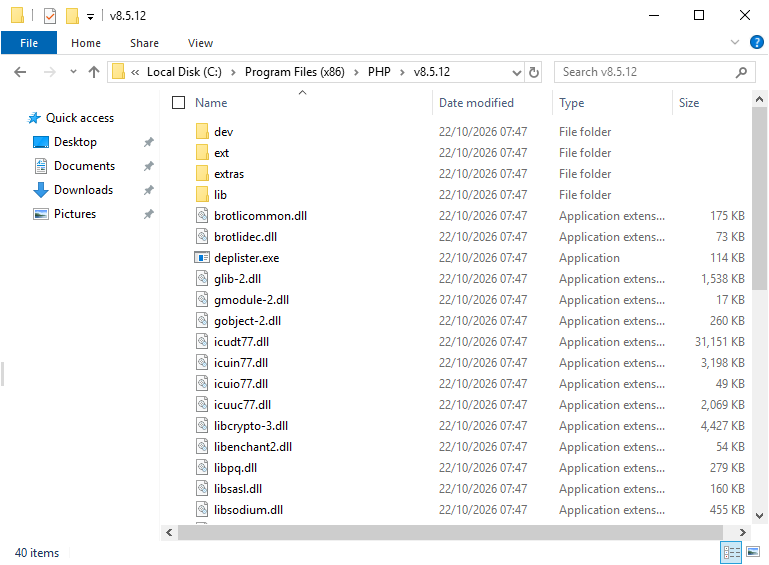Go back to the previous folder
The height and width of the screenshot is (565, 769).
(x=20, y=72)
